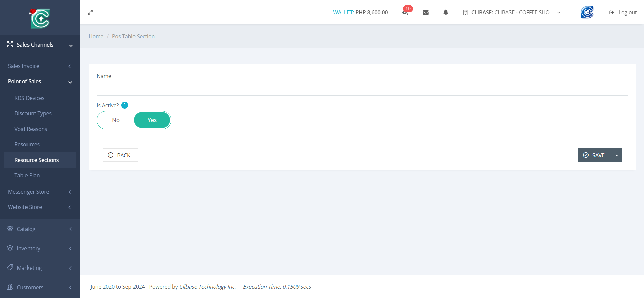The height and width of the screenshot is (298, 644).
Task: Open the Table Plan menu item
Action: point(27,175)
